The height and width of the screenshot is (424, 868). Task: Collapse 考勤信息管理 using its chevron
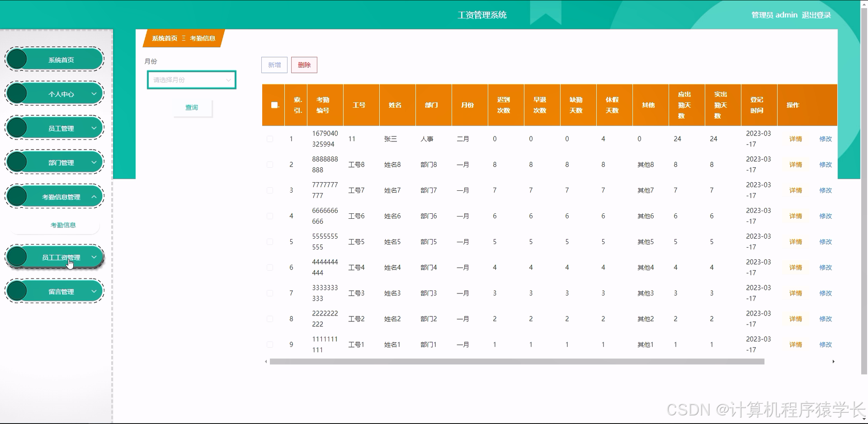click(x=94, y=197)
